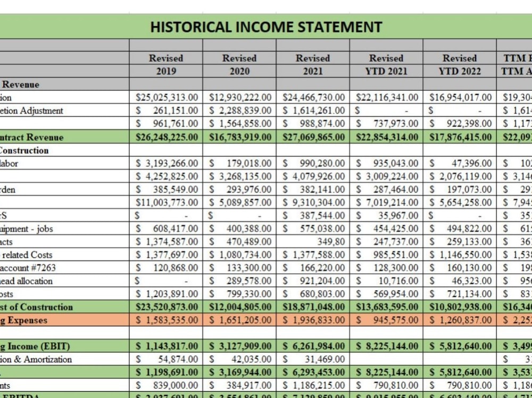Click the cell containing $16,783,919.00

239,137
